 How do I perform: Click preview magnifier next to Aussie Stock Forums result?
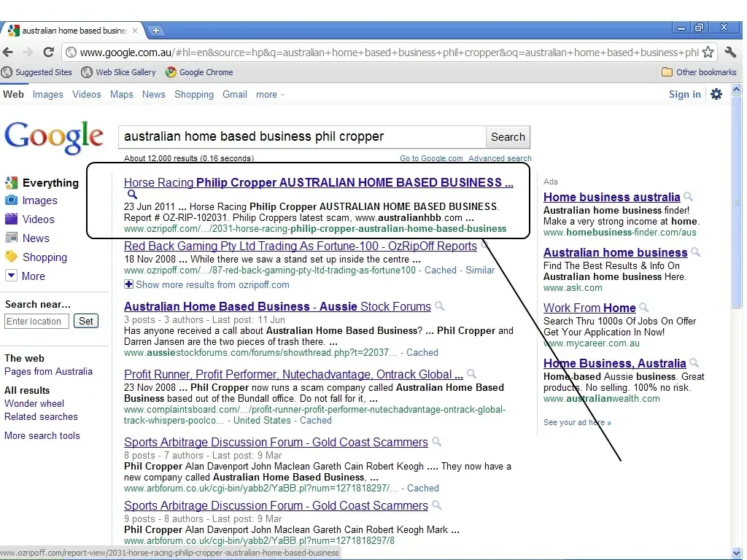[x=439, y=306]
